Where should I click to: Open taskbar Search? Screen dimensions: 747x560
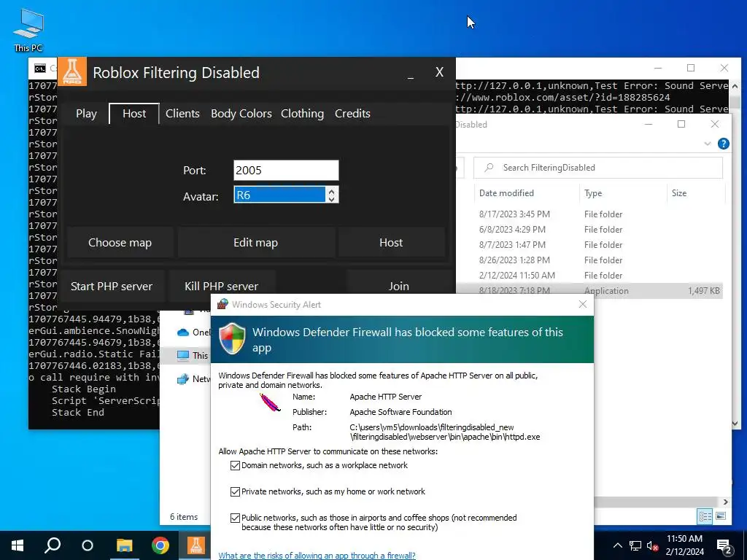click(x=53, y=545)
